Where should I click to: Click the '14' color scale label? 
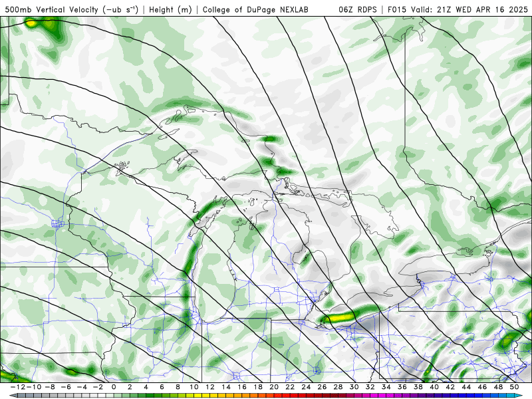pyautogui.click(x=226, y=387)
